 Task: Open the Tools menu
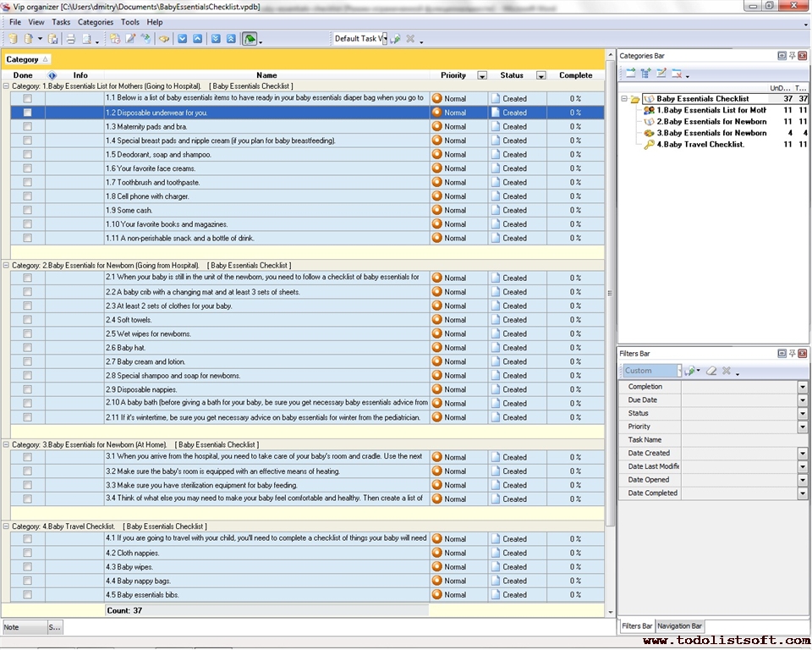pos(130,22)
